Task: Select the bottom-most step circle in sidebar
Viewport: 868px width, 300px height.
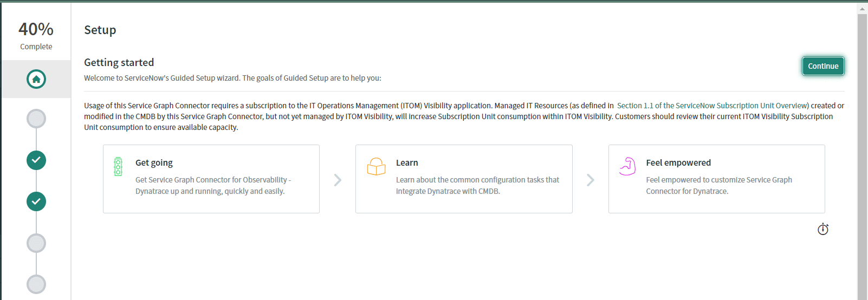Action: 36,284
